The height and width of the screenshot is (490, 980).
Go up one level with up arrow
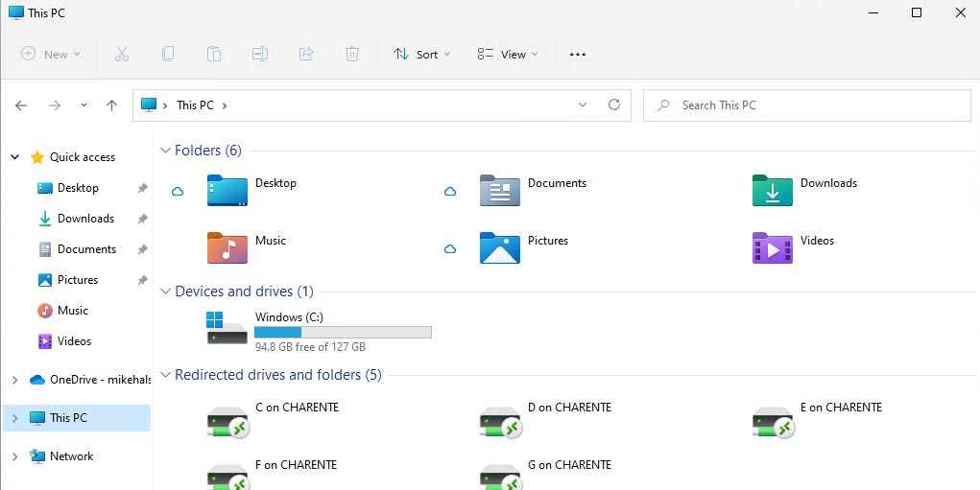(x=112, y=105)
